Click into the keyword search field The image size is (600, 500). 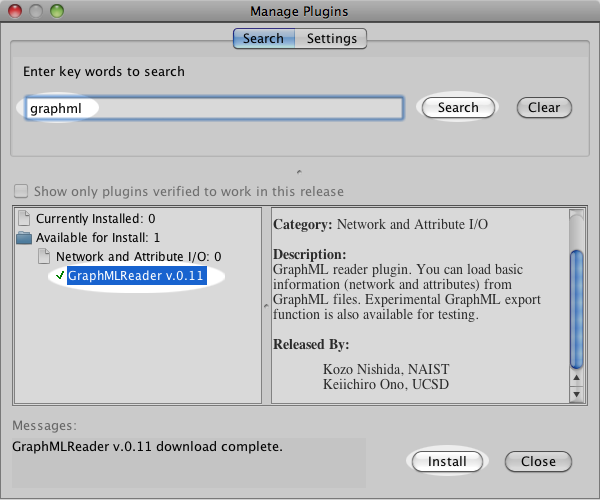215,108
